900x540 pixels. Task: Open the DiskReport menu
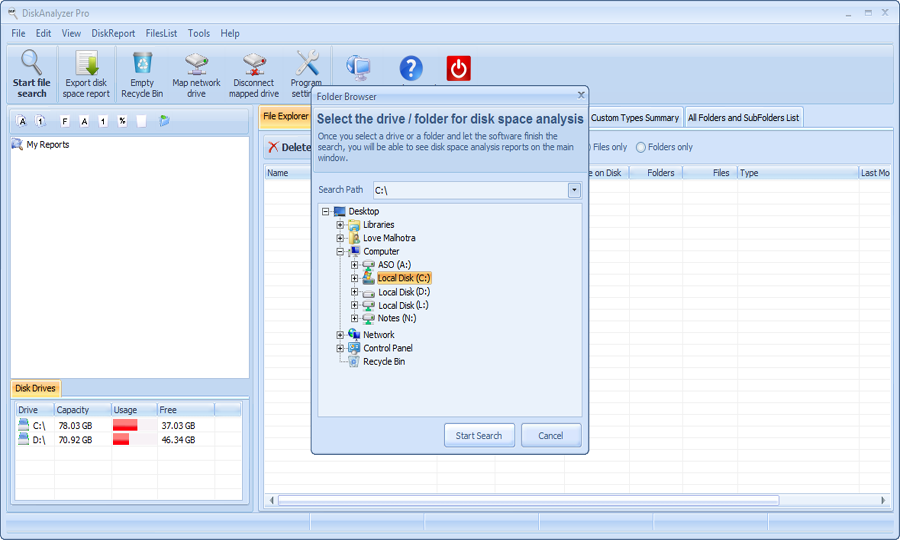coord(113,33)
